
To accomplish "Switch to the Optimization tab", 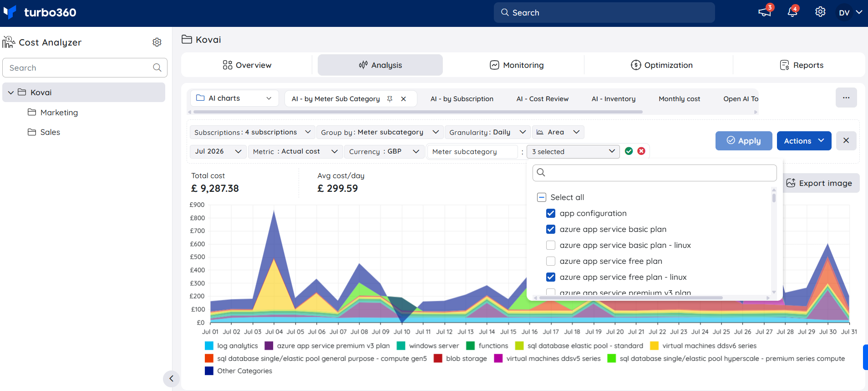I will [x=662, y=65].
